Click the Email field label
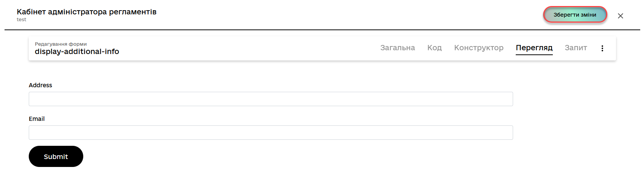Screen dimensions: 644x173 pyautogui.click(x=37, y=119)
